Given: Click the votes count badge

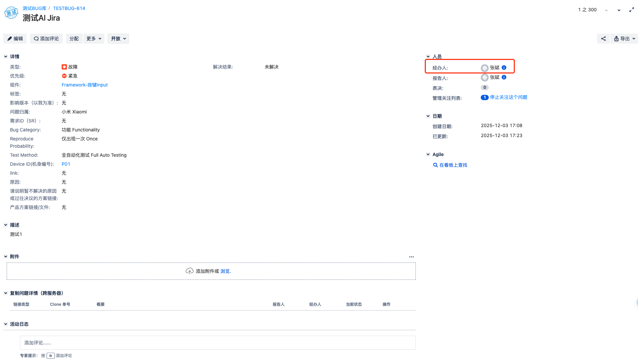Looking at the screenshot, I should pyautogui.click(x=484, y=88).
